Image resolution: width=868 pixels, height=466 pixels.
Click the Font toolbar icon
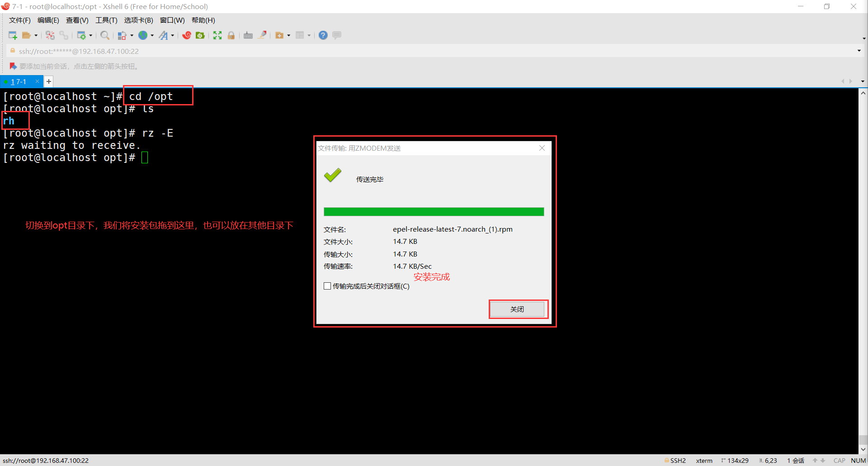164,35
